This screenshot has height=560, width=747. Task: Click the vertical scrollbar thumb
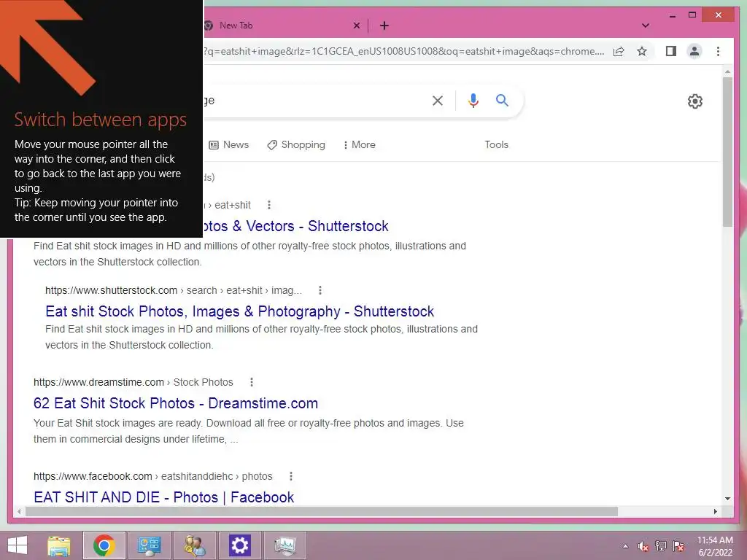point(727,152)
